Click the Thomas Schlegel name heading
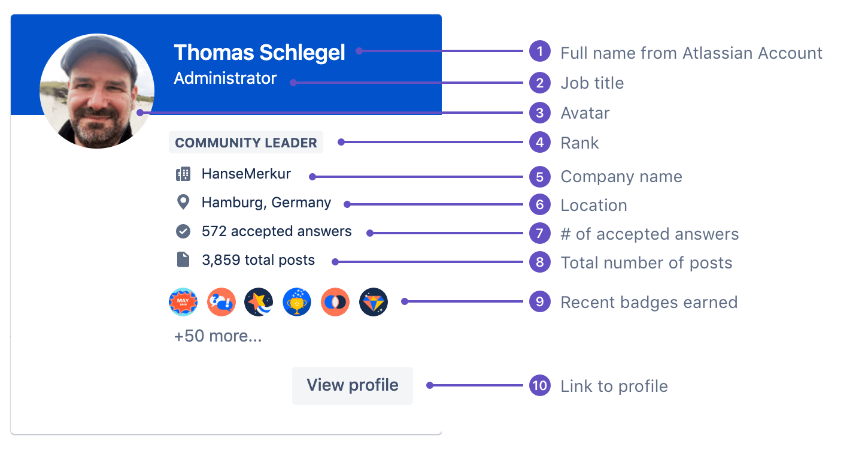868x453 pixels. pyautogui.click(x=259, y=53)
